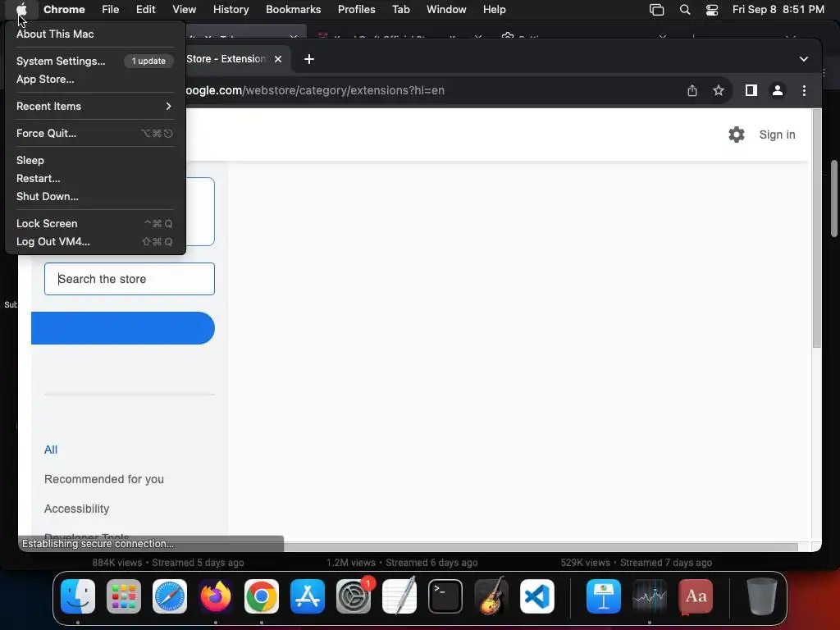This screenshot has height=630, width=840.
Task: Choose Log Out VM4
Action: 95,242
